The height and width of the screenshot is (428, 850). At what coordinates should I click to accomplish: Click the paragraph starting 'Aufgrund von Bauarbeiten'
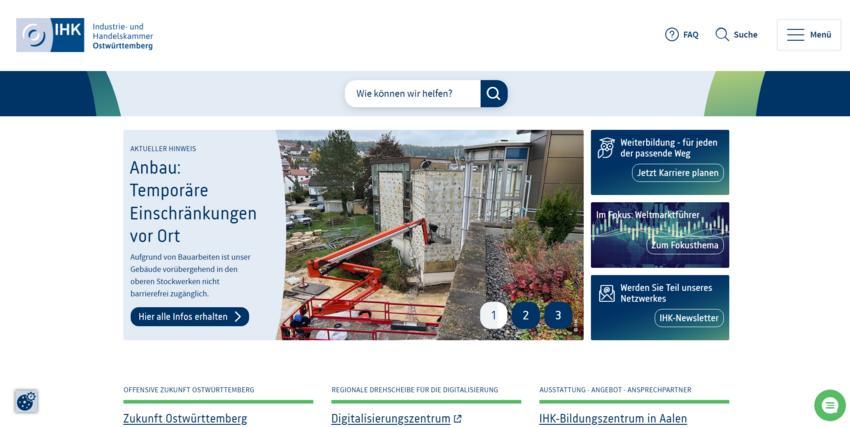click(x=190, y=275)
